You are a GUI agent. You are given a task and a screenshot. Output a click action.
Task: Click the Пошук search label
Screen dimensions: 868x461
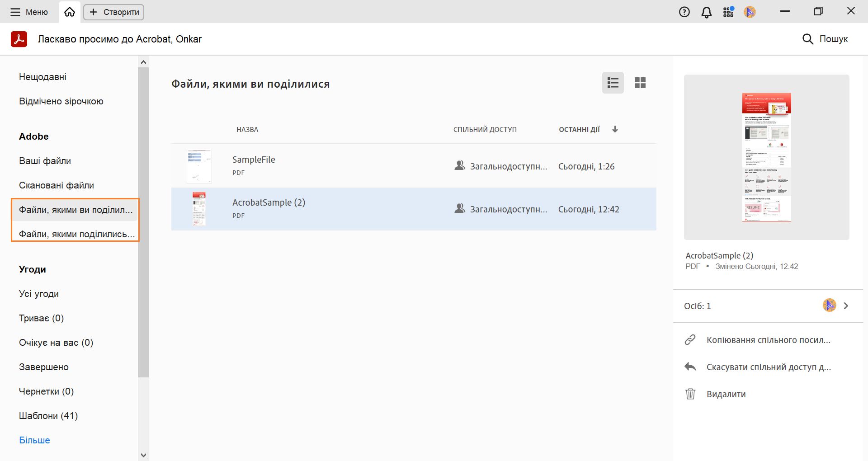pos(834,39)
